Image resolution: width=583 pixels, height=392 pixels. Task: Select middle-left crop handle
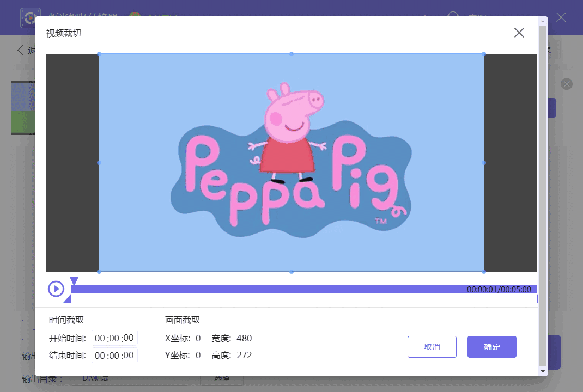click(x=99, y=163)
